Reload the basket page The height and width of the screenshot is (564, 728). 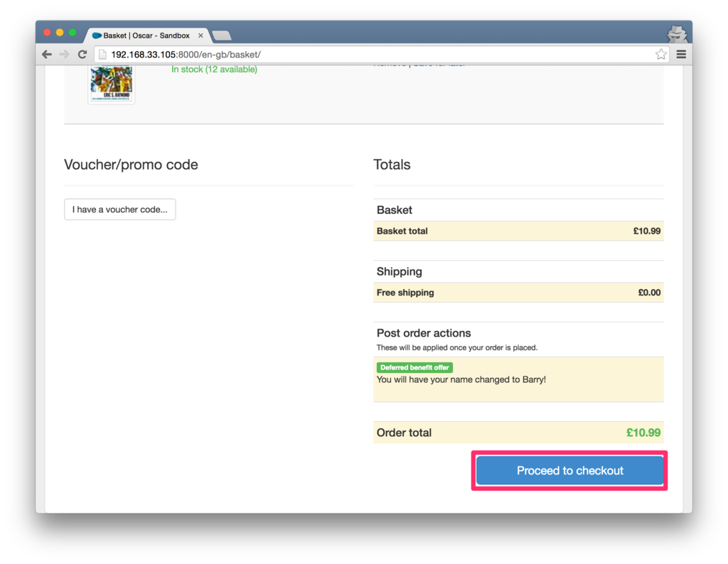[82, 54]
